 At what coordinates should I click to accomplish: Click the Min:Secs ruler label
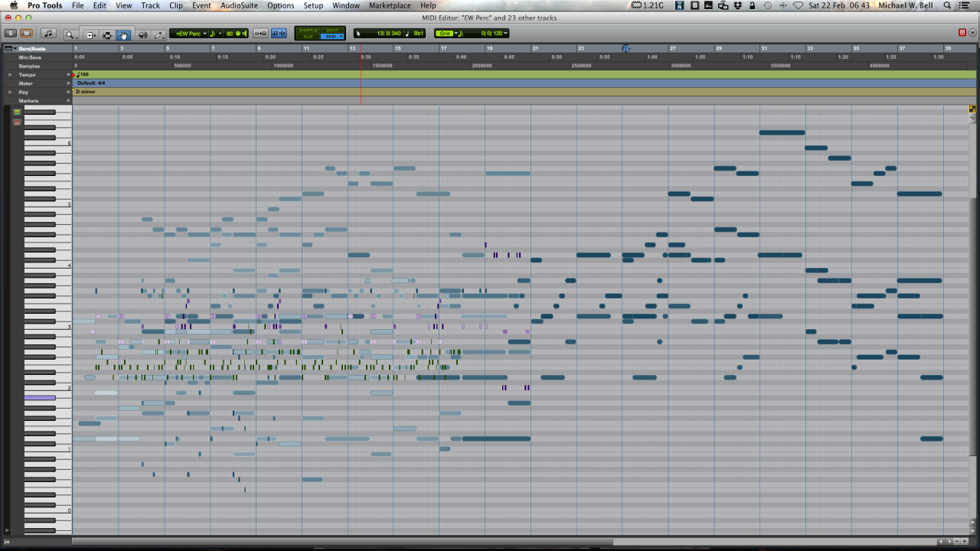coord(30,57)
